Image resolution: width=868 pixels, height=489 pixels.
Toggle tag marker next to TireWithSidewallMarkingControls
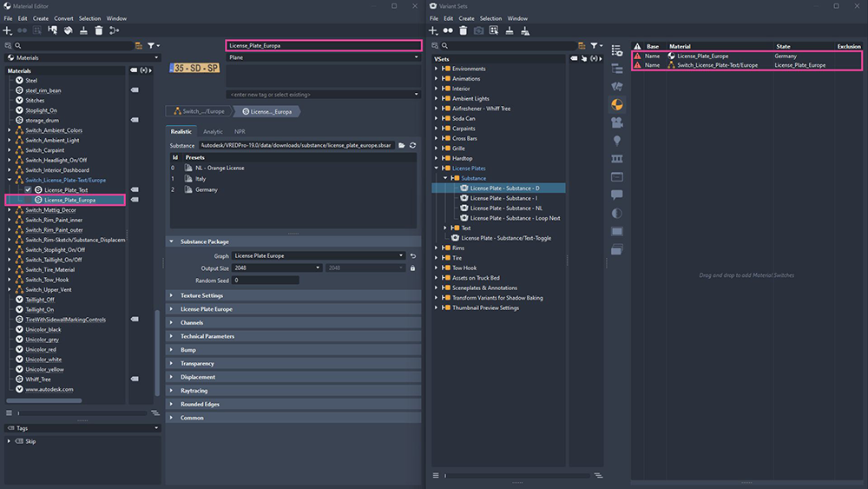tap(135, 319)
